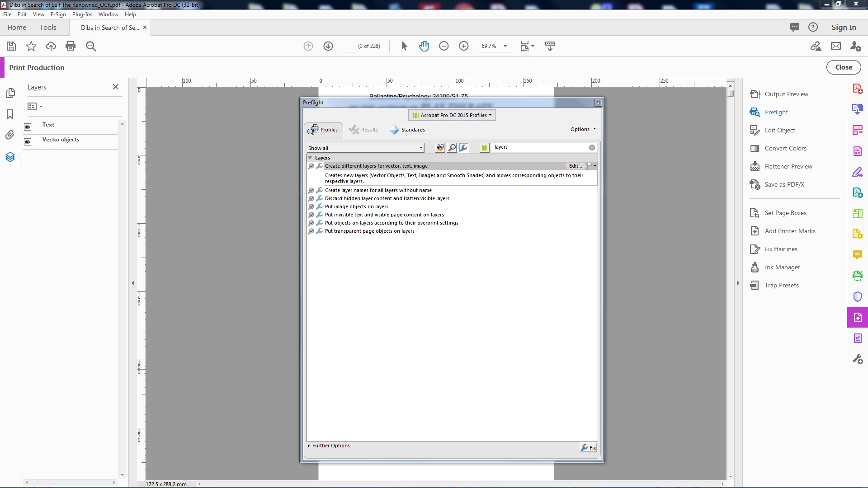Hide the Text layer with its eye icon
This screenshot has width=868, height=488.
(28, 127)
